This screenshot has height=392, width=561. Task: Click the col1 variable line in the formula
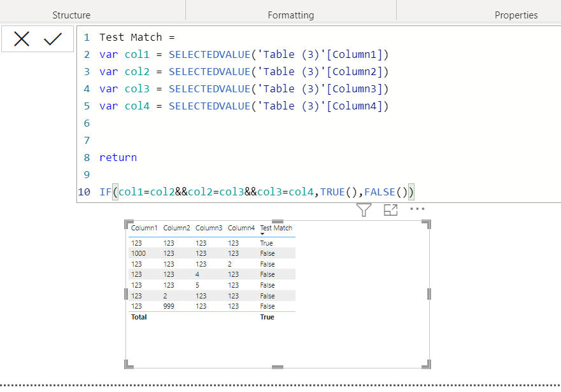(244, 54)
